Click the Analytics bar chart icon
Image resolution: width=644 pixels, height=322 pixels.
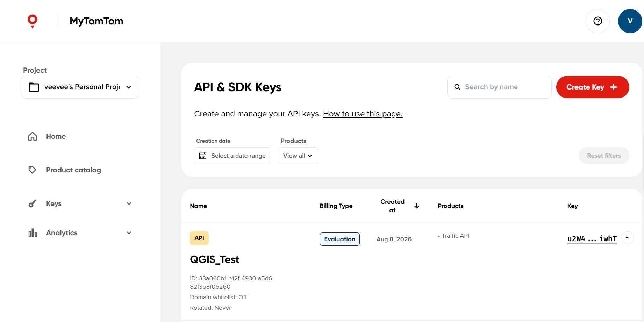point(33,233)
